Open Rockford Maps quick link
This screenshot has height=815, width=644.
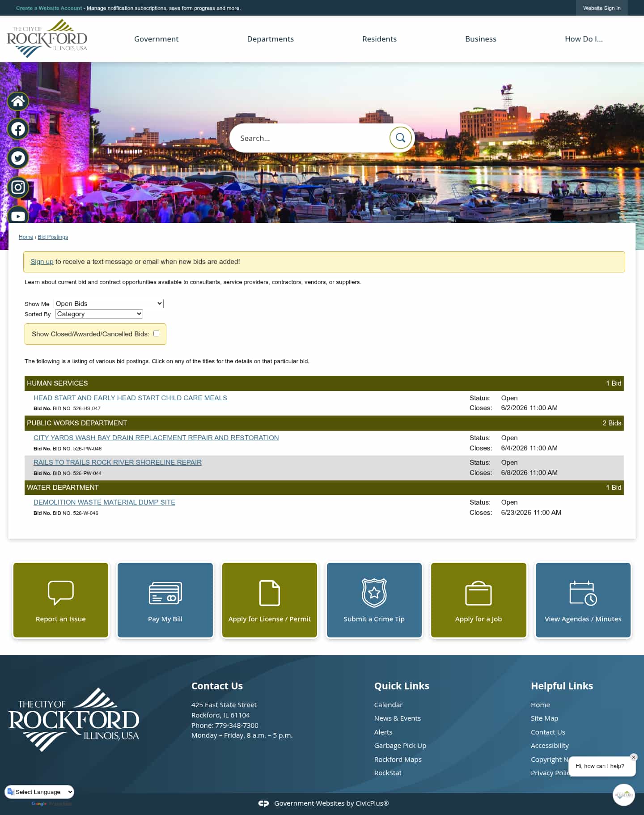[398, 760]
